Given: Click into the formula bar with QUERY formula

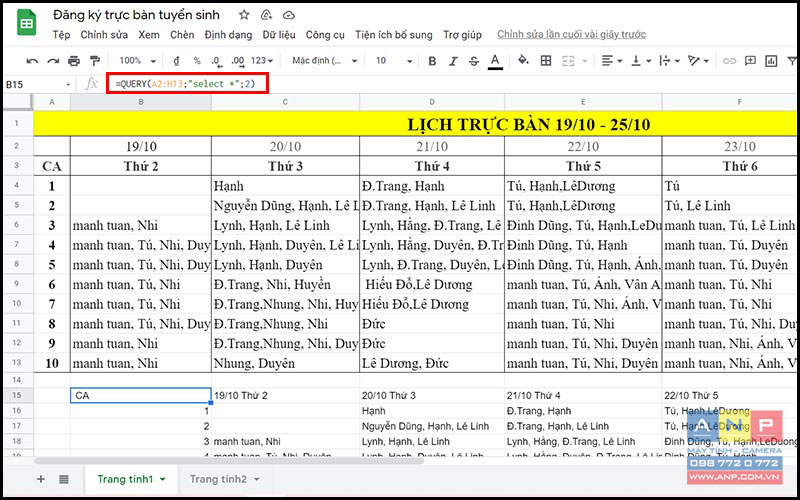Looking at the screenshot, I should (x=187, y=84).
